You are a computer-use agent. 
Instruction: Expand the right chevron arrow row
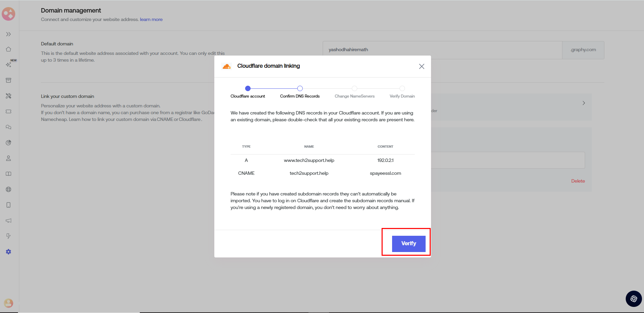(x=583, y=103)
